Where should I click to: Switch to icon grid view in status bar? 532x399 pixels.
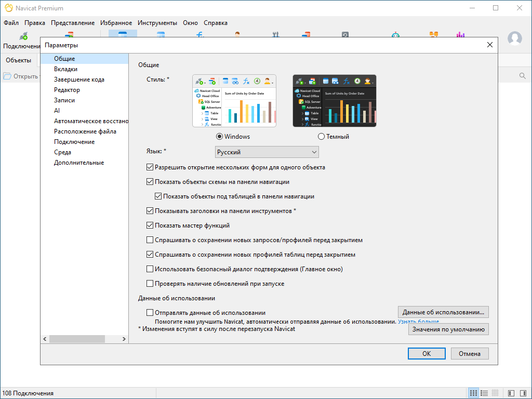pyautogui.click(x=473, y=393)
